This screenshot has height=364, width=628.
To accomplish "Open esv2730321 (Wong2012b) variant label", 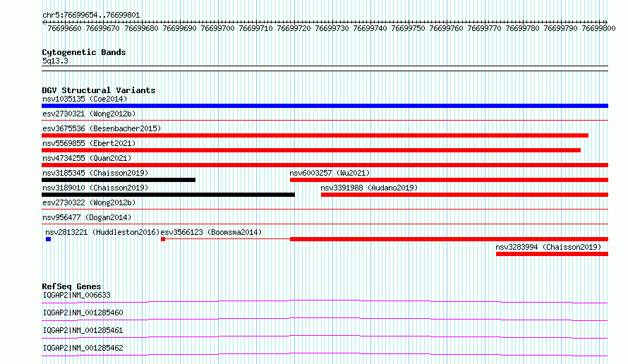I will (89, 114).
